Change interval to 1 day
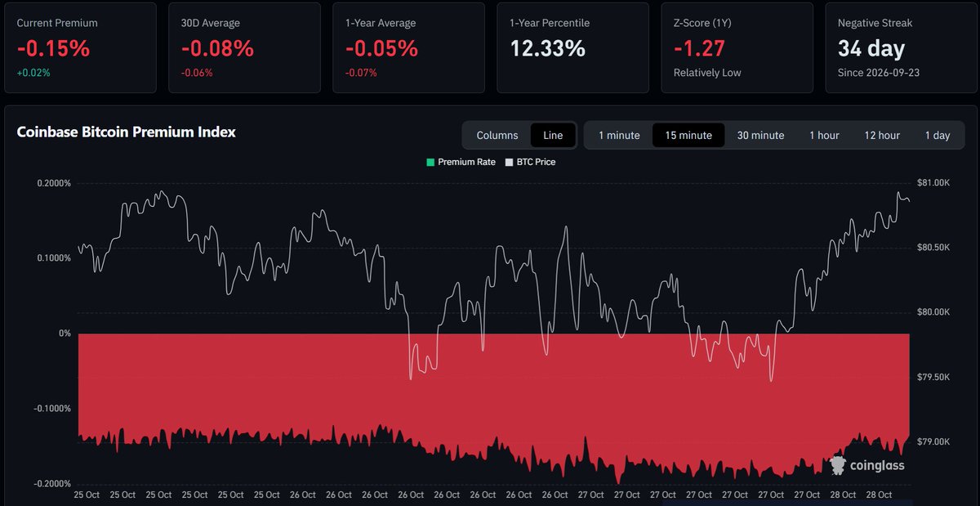Screen dimensions: 980x506 (938, 135)
